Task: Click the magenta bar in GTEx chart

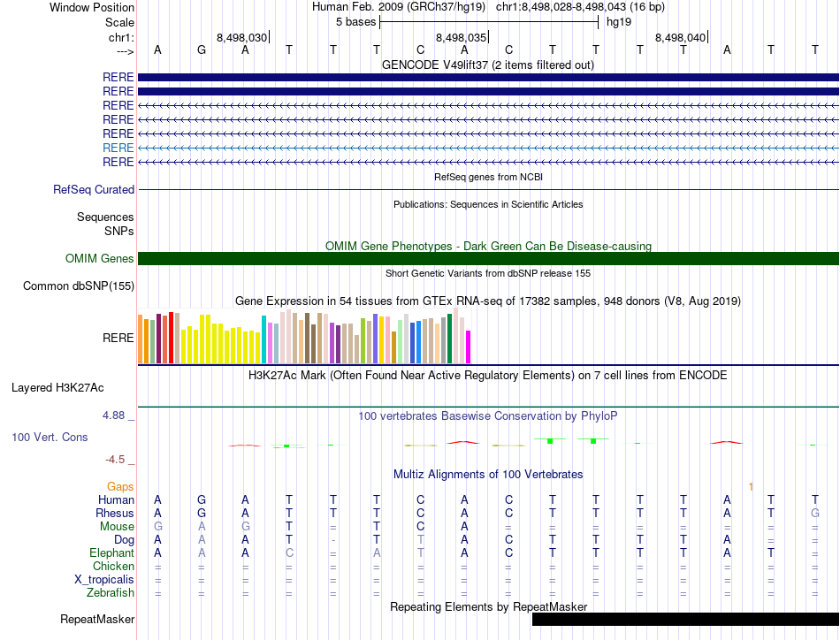Action: pyautogui.click(x=469, y=347)
